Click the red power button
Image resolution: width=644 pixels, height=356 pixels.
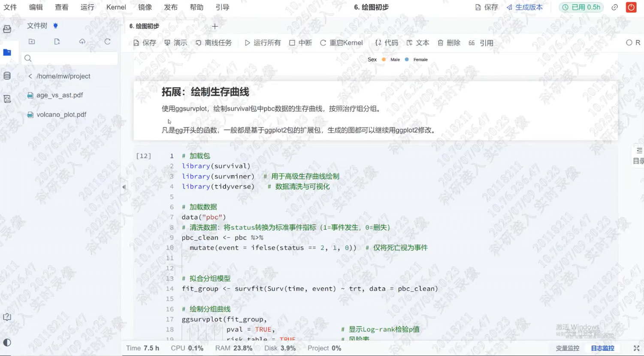tap(631, 7)
